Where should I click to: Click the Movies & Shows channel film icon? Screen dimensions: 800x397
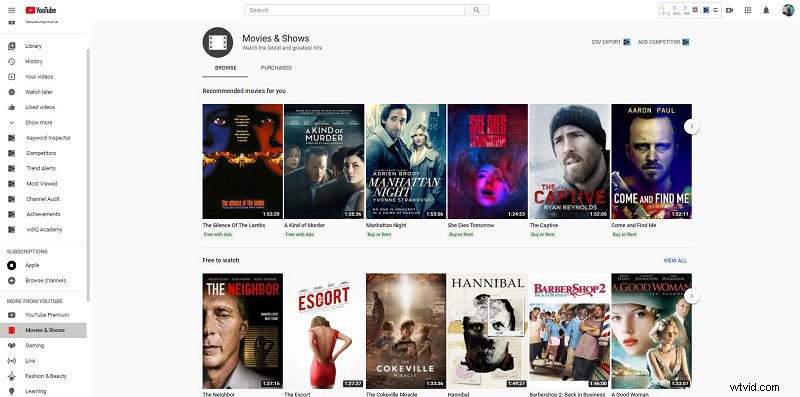point(218,42)
